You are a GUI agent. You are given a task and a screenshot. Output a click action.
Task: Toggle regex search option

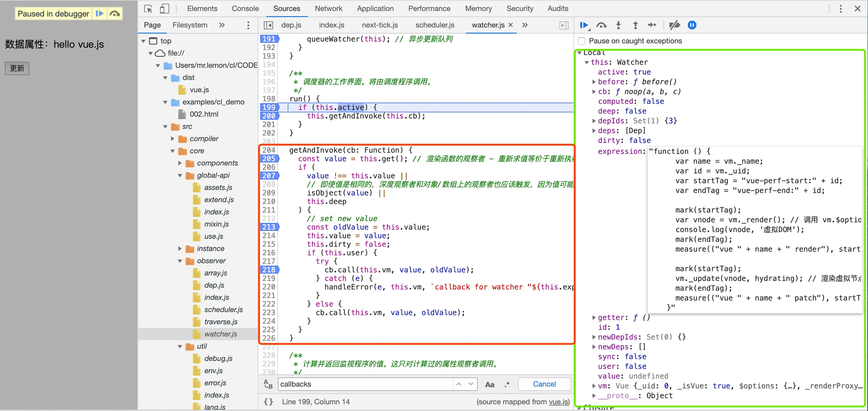pos(507,384)
